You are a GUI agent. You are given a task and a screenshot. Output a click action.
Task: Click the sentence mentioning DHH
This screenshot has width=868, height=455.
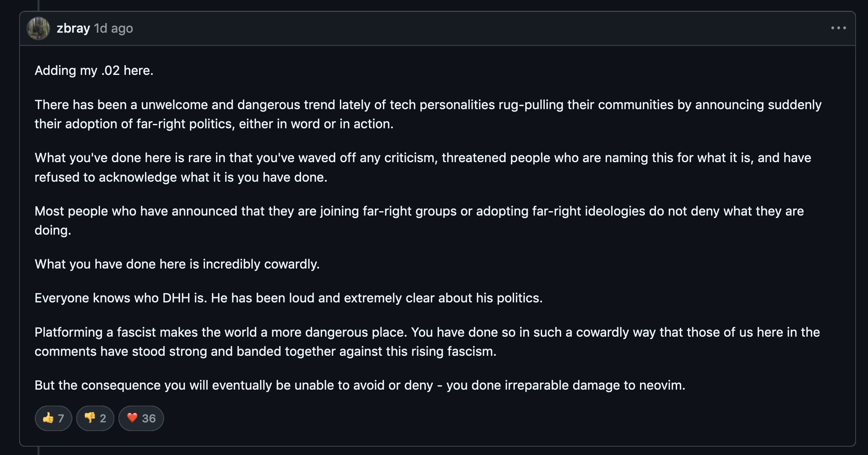coord(289,298)
